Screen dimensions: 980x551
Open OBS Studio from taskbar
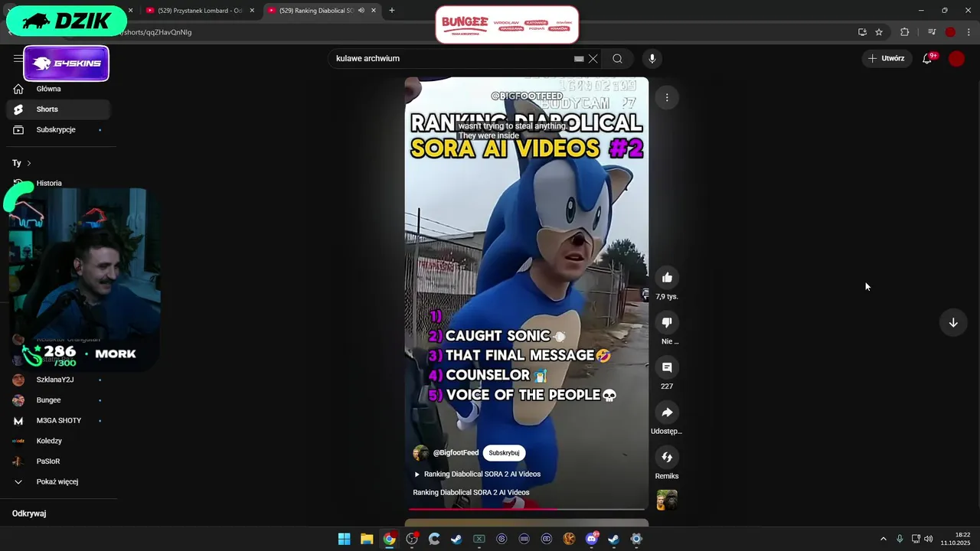(x=412, y=539)
